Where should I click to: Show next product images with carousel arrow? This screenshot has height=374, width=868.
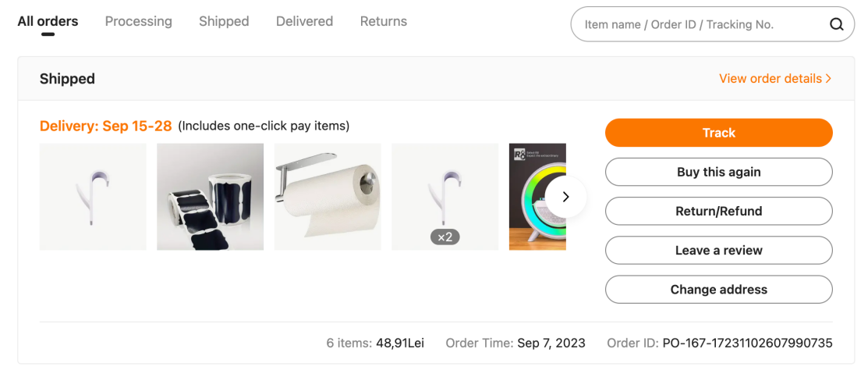565,197
